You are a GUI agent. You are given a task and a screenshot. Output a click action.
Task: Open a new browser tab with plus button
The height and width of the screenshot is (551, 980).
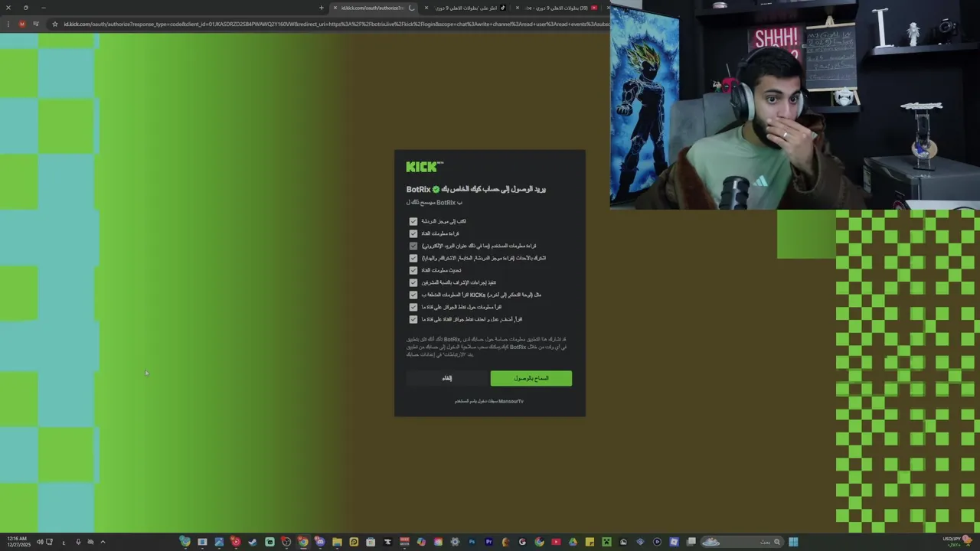click(322, 8)
